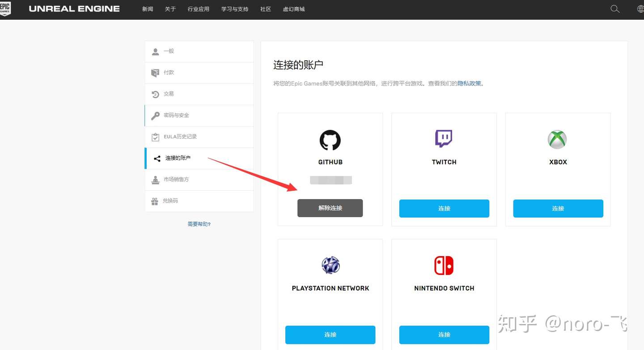Screen dimensions: 644x350
Task: Click the 连接的账户 page heading
Action: [x=298, y=65]
